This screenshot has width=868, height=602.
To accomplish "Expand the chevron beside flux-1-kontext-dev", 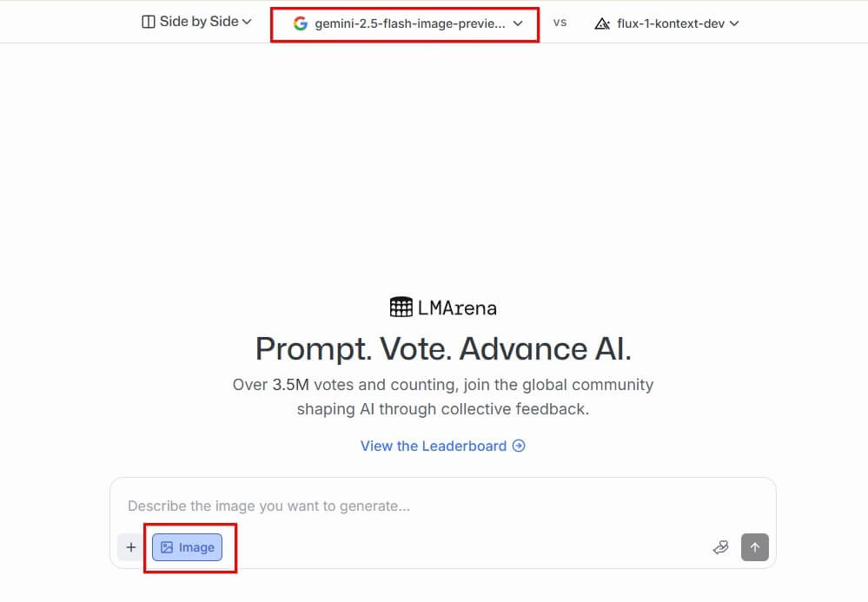I will [x=735, y=23].
